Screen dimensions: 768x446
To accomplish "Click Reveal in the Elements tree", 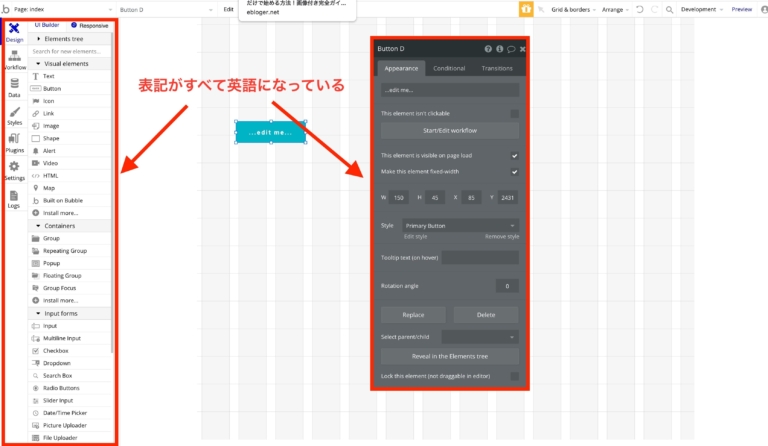I will click(450, 356).
